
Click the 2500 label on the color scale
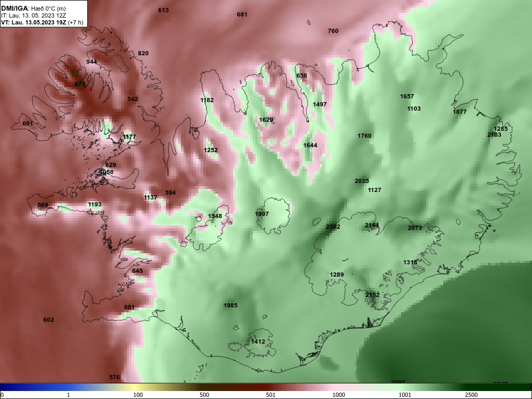(x=471, y=395)
